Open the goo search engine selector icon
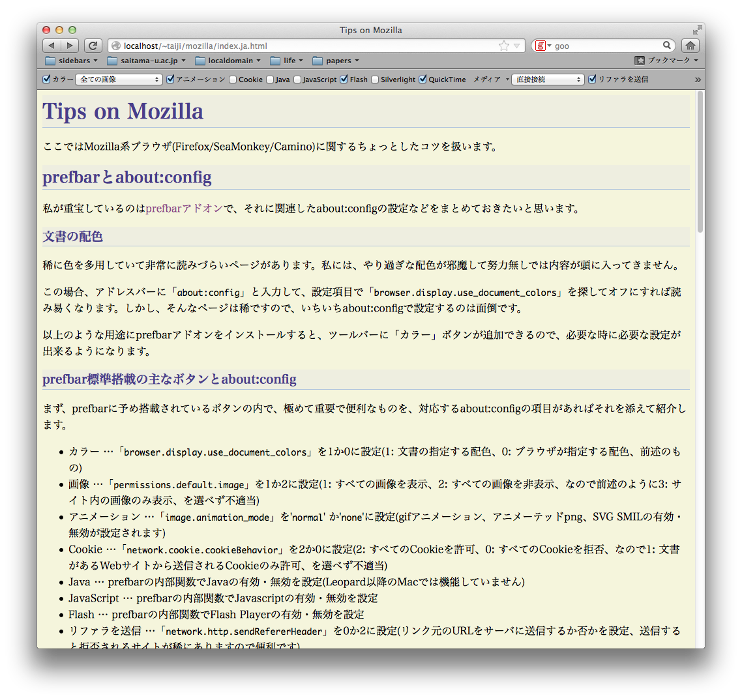 coord(542,46)
